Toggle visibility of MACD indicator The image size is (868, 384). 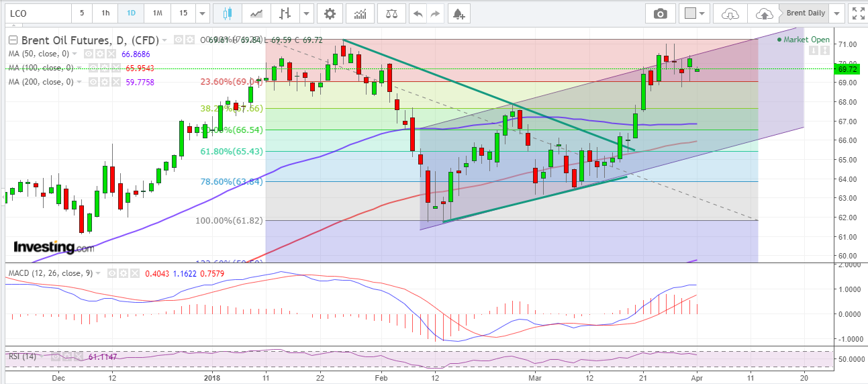pyautogui.click(x=112, y=273)
